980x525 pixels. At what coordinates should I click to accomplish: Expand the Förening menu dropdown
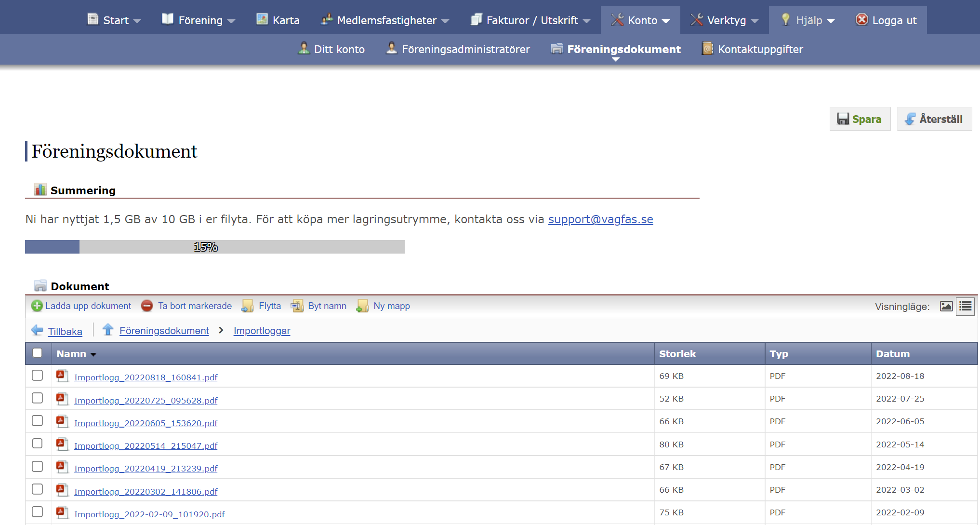(199, 20)
